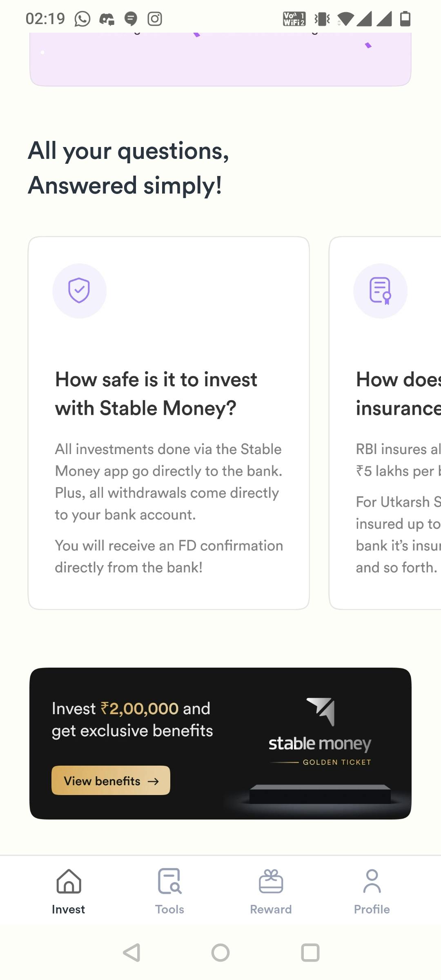Tap the shield checkmark icon
The height and width of the screenshot is (980, 441).
coord(79,290)
